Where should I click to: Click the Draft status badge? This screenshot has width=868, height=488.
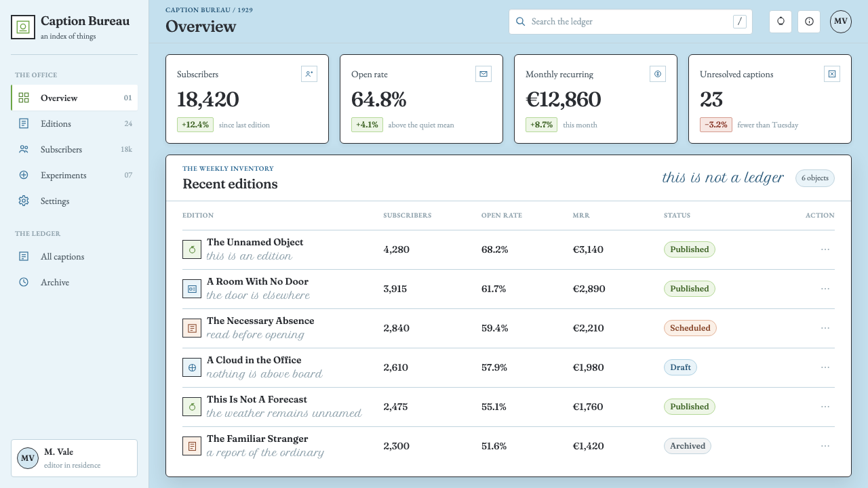click(x=680, y=367)
